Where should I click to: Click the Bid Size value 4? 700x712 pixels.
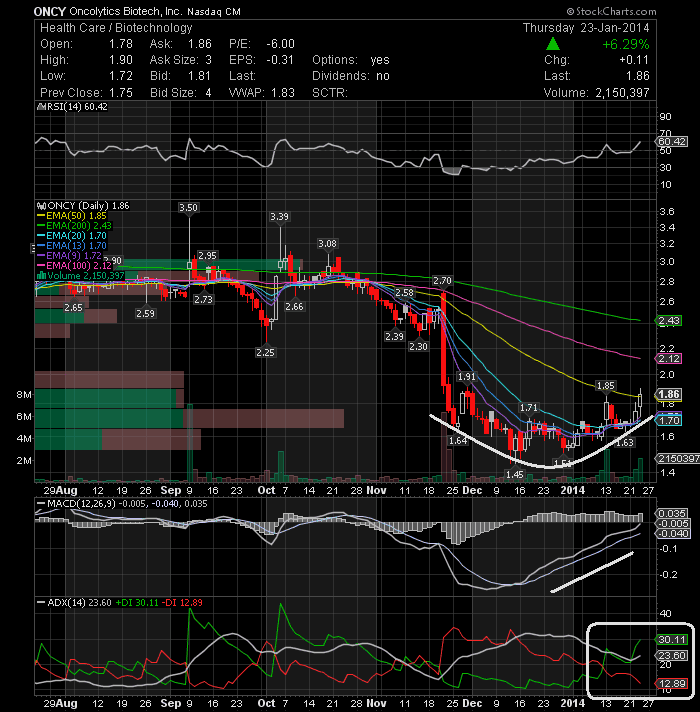(208, 93)
